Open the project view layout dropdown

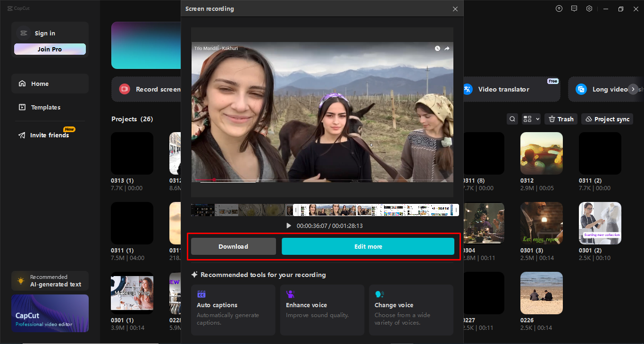(x=530, y=118)
